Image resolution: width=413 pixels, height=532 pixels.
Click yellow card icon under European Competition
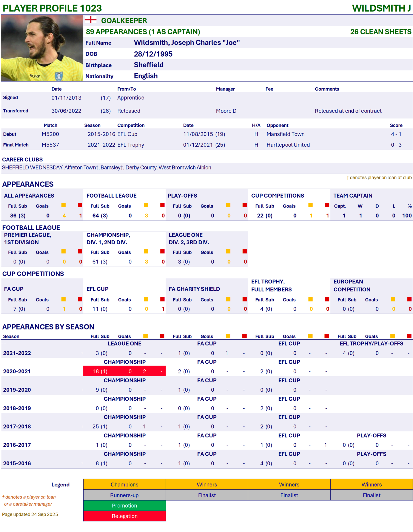click(x=393, y=299)
